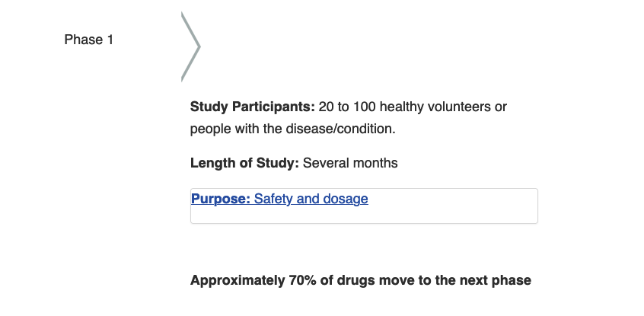Image resolution: width=644 pixels, height=316 pixels.
Task: Click the bold Purpose: link text
Action: 221,199
